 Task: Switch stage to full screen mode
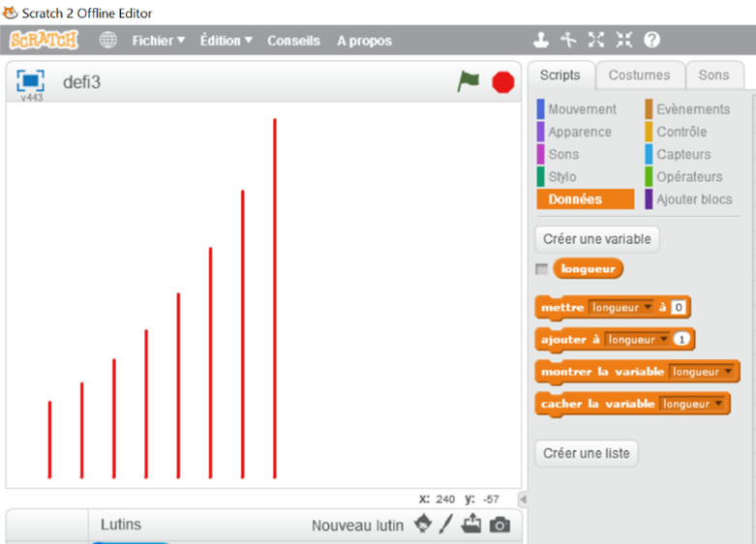click(x=30, y=80)
